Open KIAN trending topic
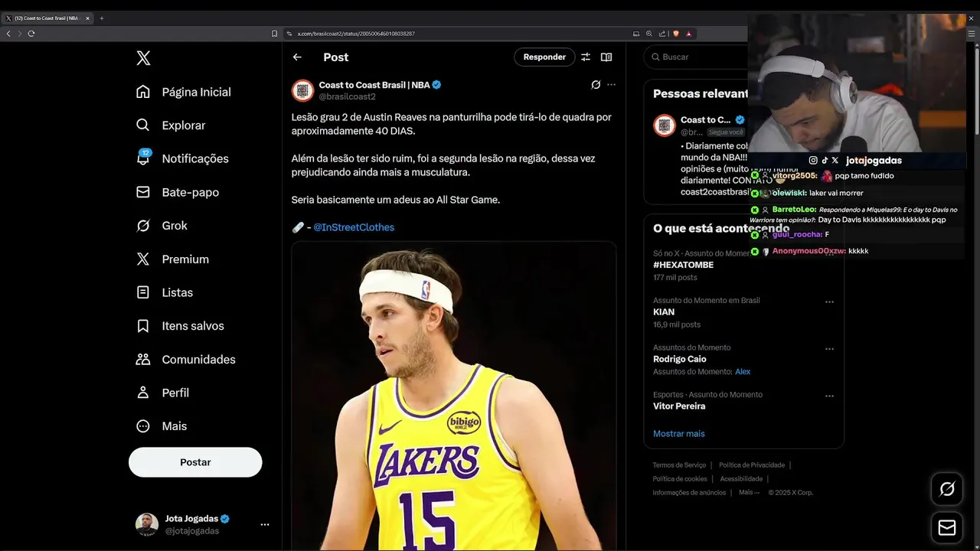 pos(664,312)
